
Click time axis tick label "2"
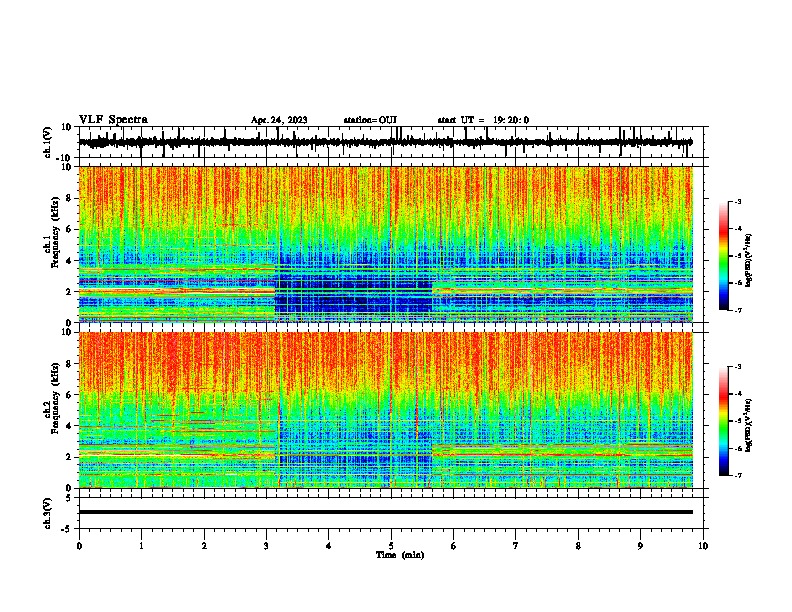point(204,546)
